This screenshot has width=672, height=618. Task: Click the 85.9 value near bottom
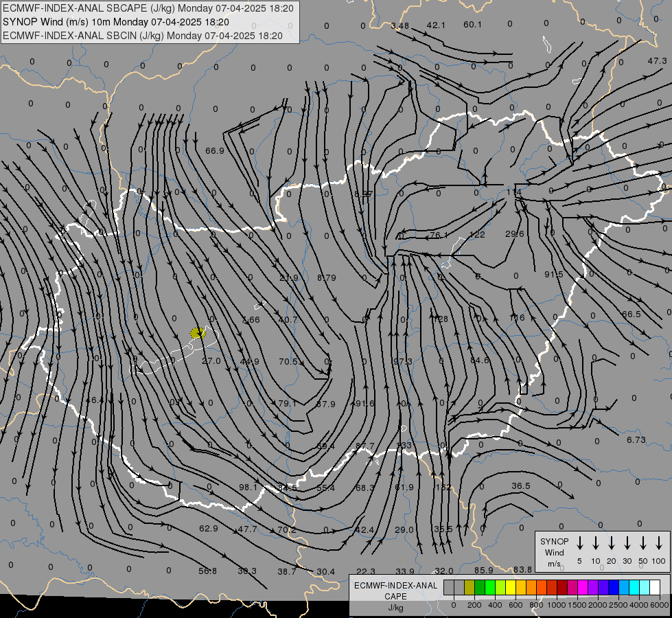point(484,570)
